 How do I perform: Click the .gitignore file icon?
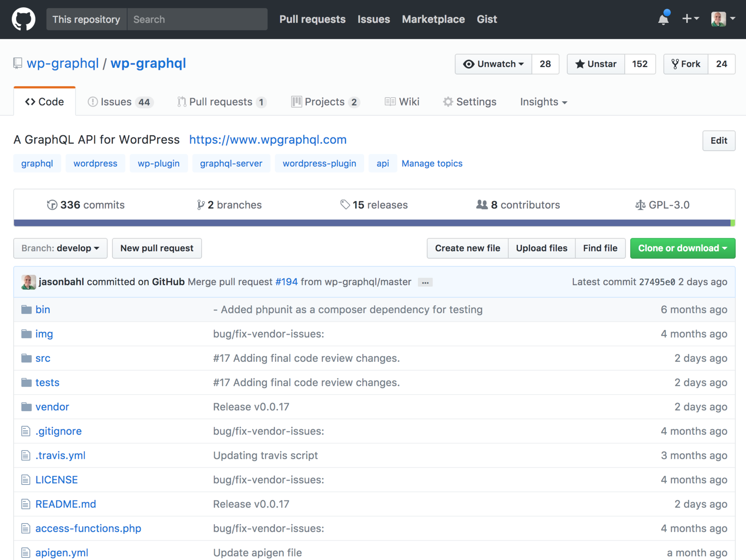point(26,431)
